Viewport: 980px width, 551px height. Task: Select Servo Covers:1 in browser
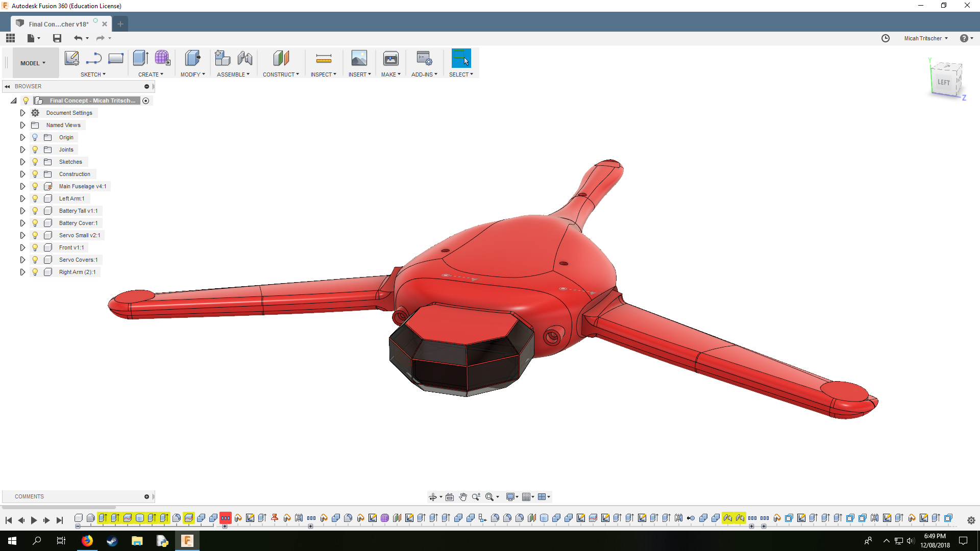tap(78, 260)
